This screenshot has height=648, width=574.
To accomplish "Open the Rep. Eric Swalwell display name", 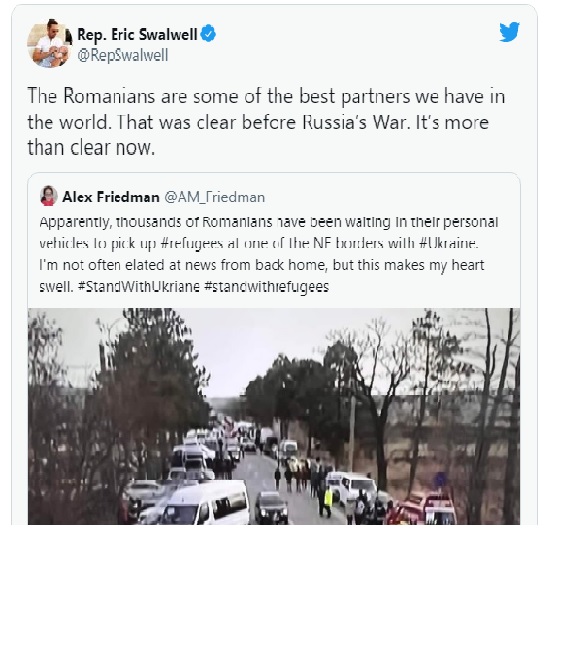I will [137, 35].
